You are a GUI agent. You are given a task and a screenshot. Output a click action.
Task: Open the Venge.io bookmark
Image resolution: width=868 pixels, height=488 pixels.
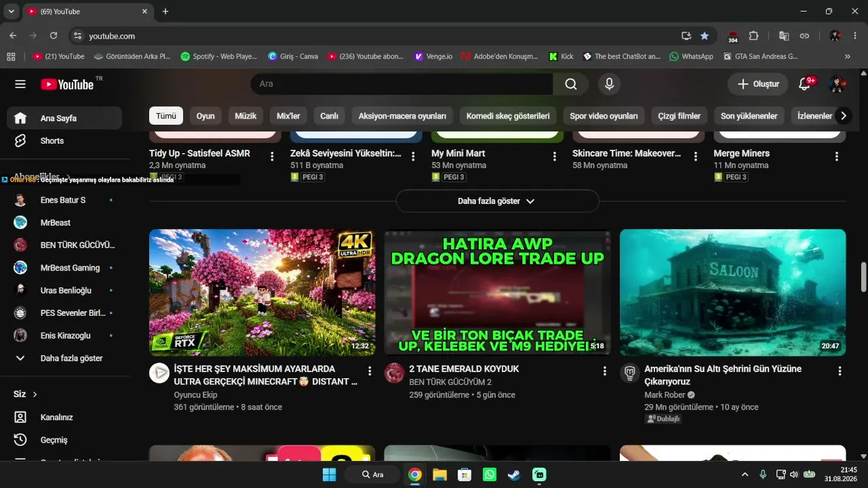[433, 57]
